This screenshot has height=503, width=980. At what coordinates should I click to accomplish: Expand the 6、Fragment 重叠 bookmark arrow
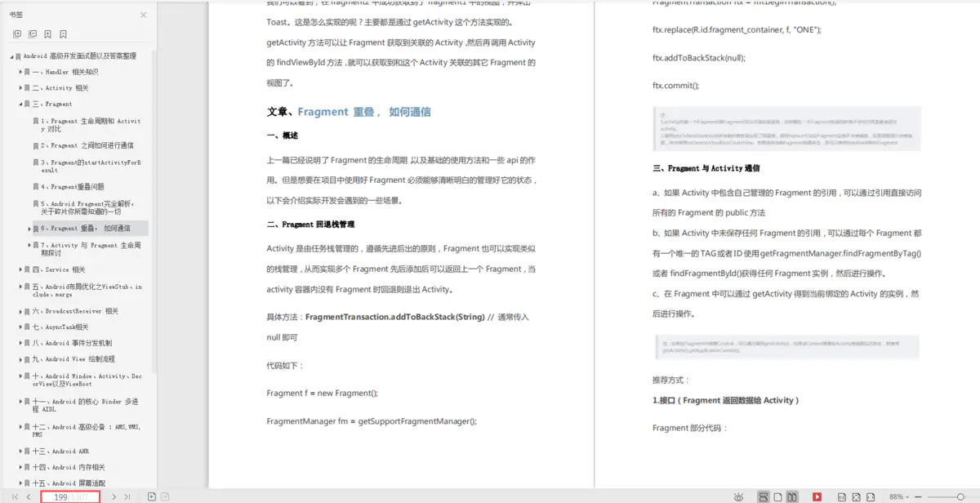[29, 229]
